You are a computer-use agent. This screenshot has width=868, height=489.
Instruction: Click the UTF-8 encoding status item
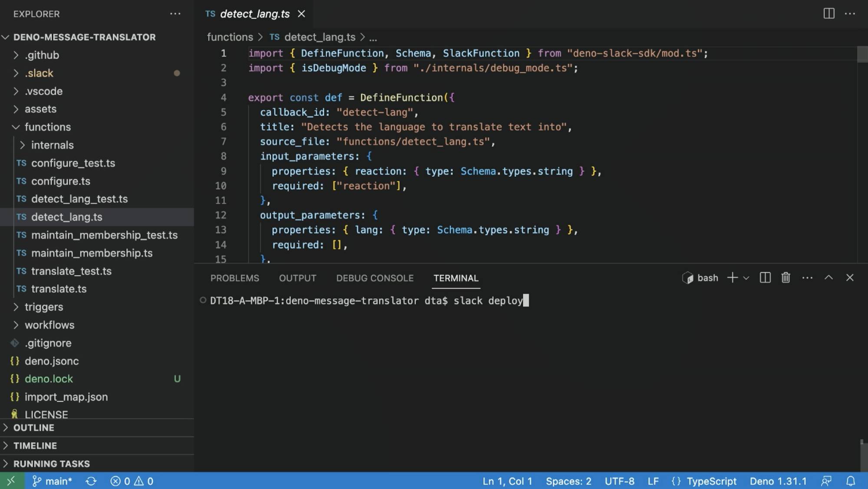coord(619,481)
